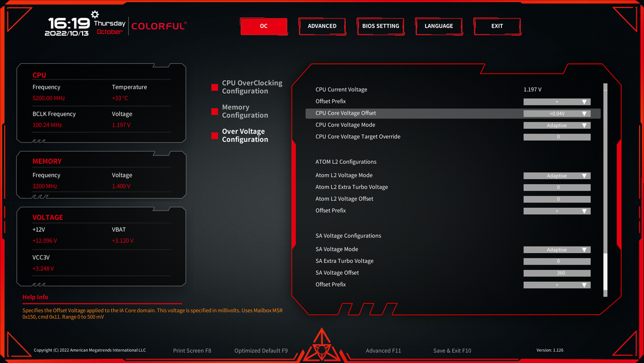Click the American Megatrends copyright text
The image size is (644, 363).
[x=90, y=350]
